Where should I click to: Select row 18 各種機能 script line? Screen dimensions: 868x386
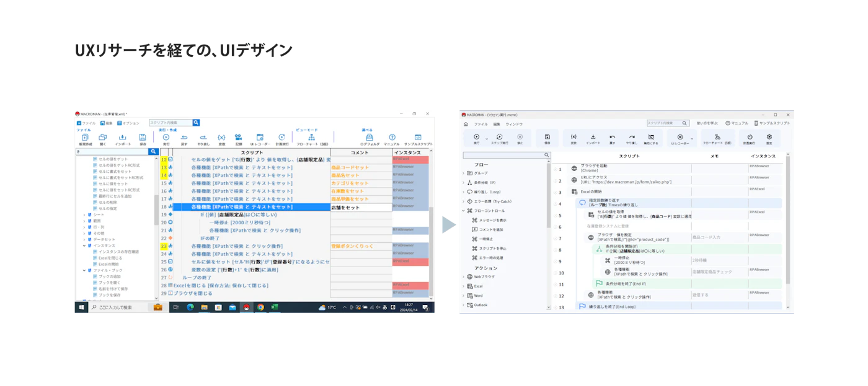[x=251, y=207]
